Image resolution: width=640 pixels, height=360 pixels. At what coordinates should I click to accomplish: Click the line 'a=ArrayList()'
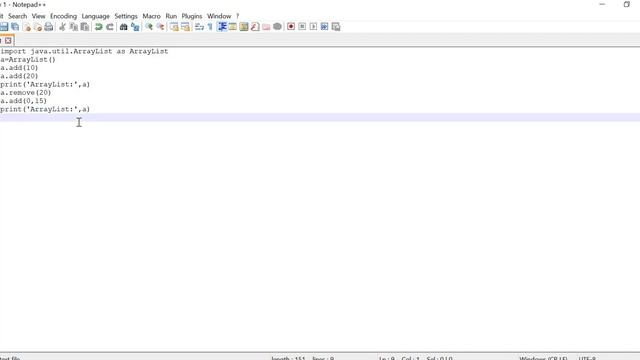point(28,60)
